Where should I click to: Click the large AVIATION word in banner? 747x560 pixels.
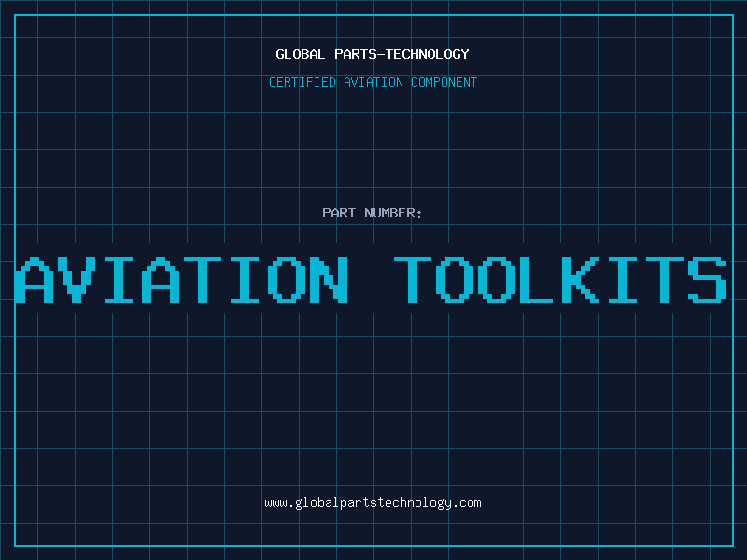[183, 280]
